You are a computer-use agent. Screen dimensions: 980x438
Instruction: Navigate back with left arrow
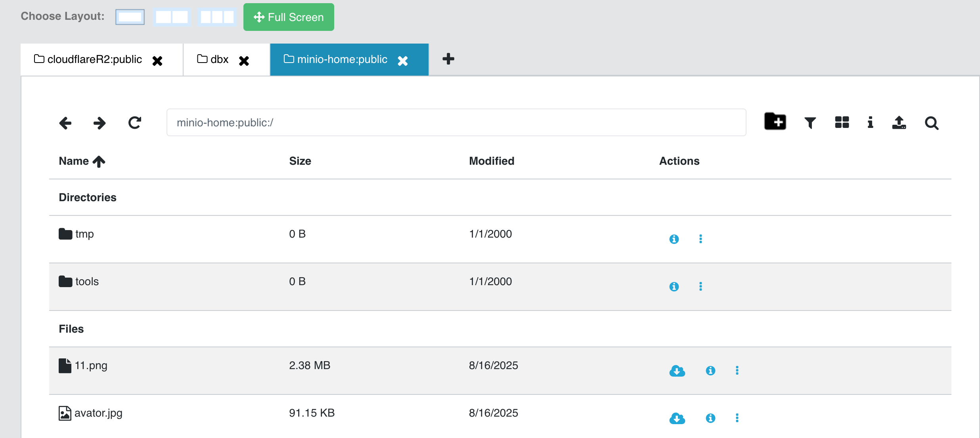pyautogui.click(x=65, y=123)
